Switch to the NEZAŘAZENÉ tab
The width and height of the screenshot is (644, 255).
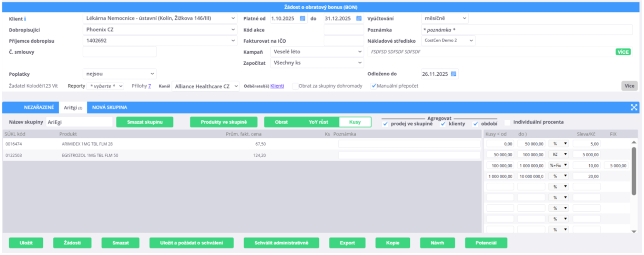[x=39, y=107]
